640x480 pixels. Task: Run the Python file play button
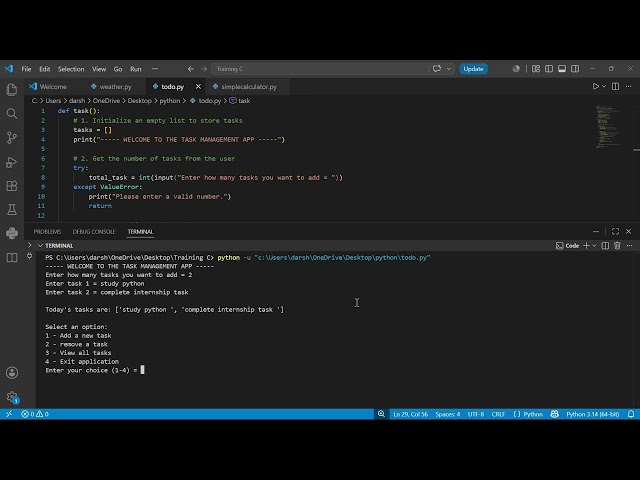point(596,87)
